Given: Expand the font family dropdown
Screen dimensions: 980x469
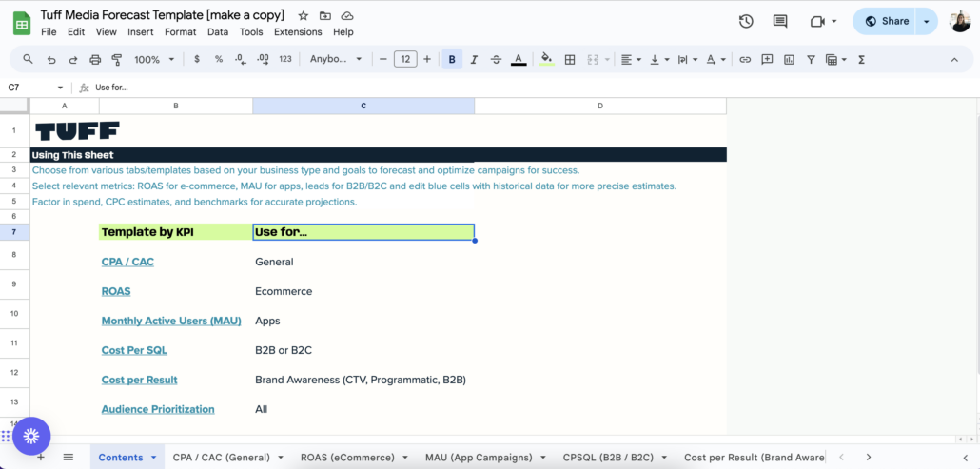Looking at the screenshot, I should coord(336,59).
